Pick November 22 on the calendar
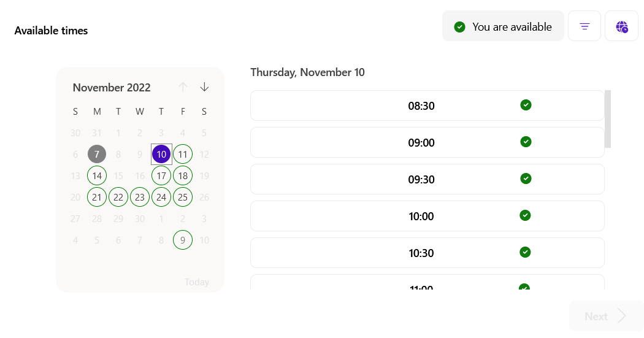 [118, 198]
